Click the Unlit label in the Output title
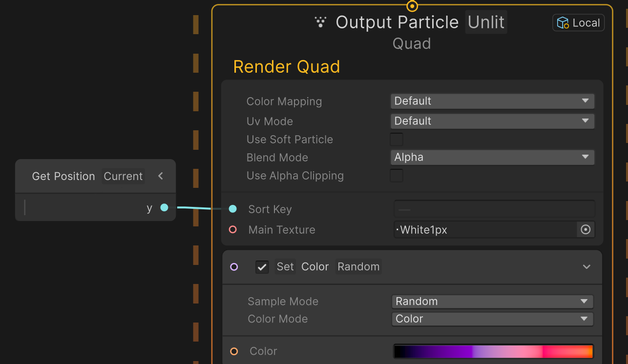The width and height of the screenshot is (628, 364). coord(486,22)
